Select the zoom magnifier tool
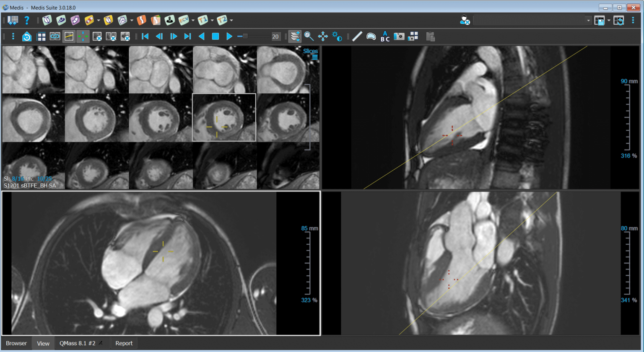 (309, 36)
